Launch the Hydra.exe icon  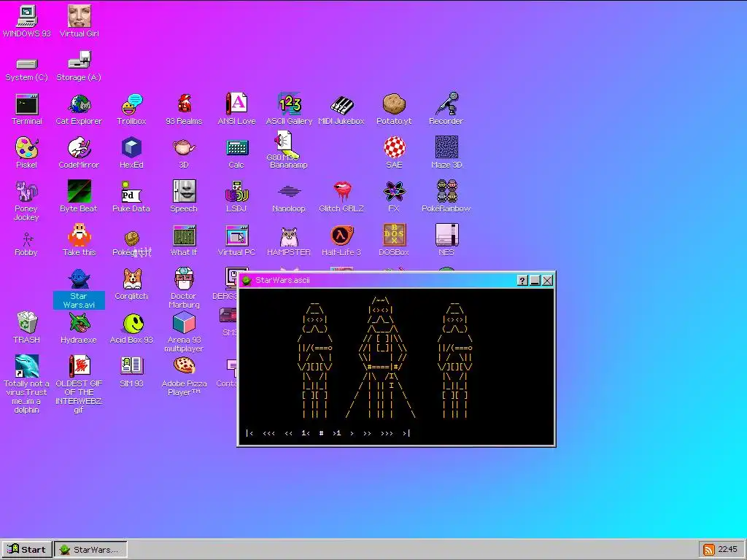click(x=79, y=327)
